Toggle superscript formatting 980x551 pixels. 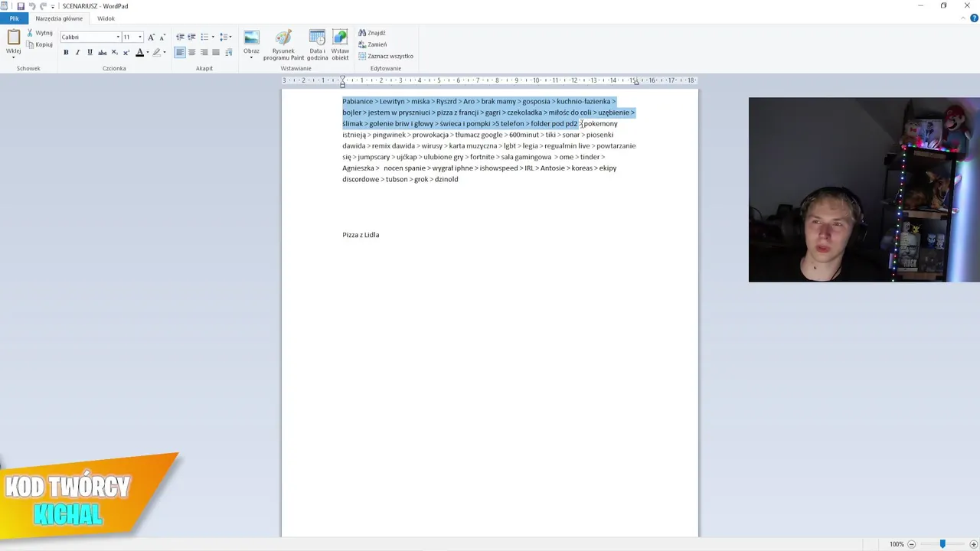pyautogui.click(x=126, y=53)
